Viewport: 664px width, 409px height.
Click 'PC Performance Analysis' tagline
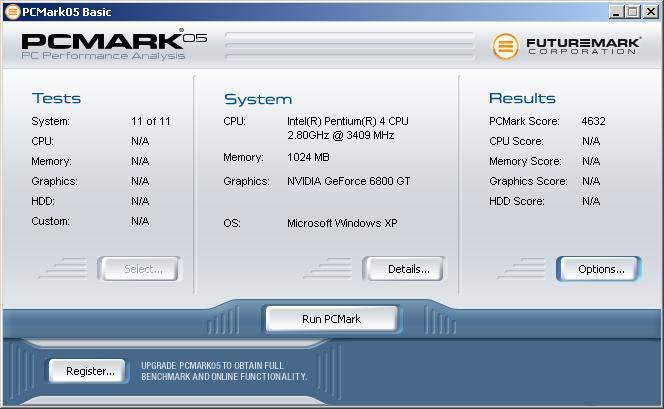point(103,56)
